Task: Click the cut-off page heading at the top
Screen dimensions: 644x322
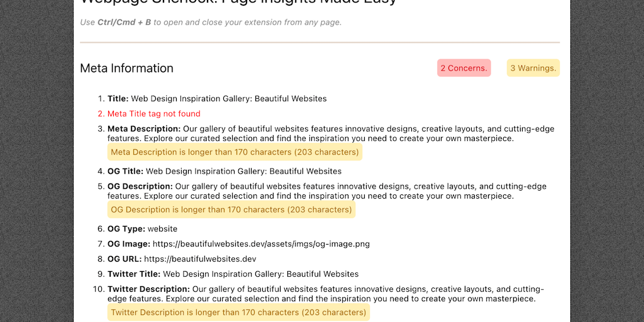Action: [x=238, y=2]
